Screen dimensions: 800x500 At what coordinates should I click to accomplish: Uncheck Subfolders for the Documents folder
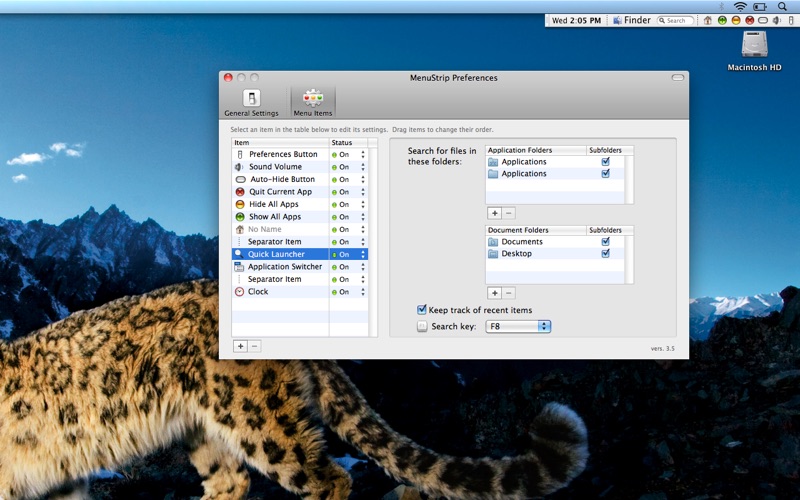(605, 242)
